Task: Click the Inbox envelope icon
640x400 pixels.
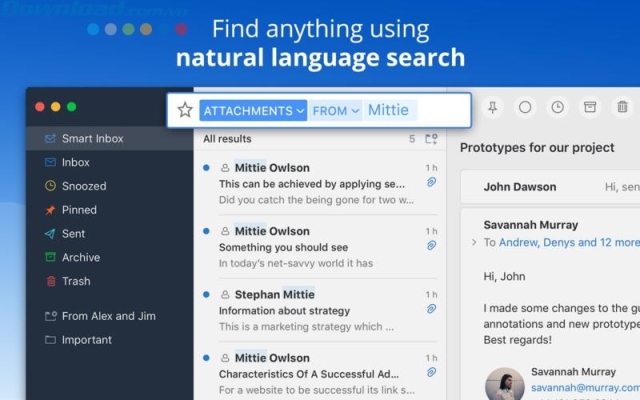Action: [50, 162]
